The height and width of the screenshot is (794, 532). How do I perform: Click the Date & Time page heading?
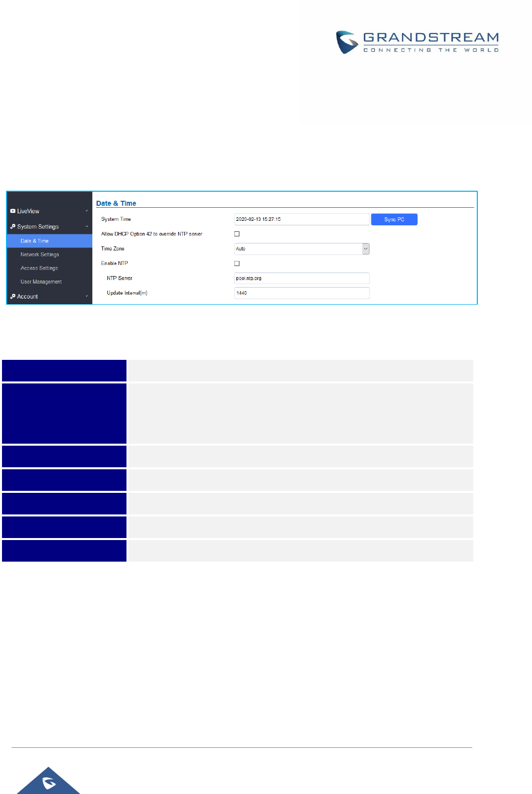(116, 203)
